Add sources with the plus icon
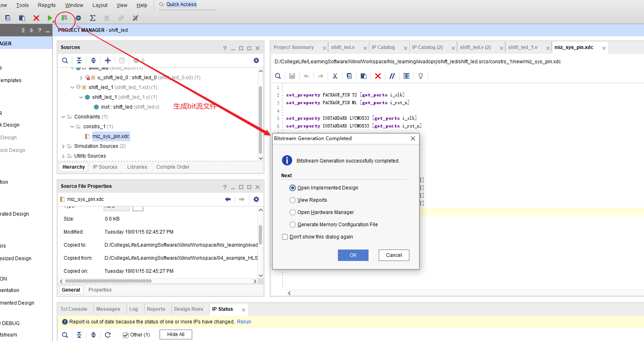Screen dimensions: 644x341 pyautogui.click(x=108, y=60)
